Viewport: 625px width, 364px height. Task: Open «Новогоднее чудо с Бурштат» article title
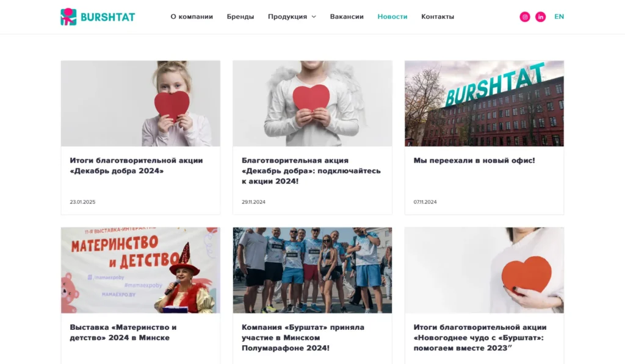(480, 338)
